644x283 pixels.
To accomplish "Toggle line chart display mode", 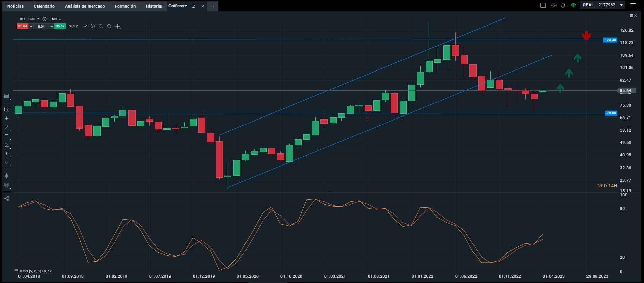I will [x=85, y=26].
